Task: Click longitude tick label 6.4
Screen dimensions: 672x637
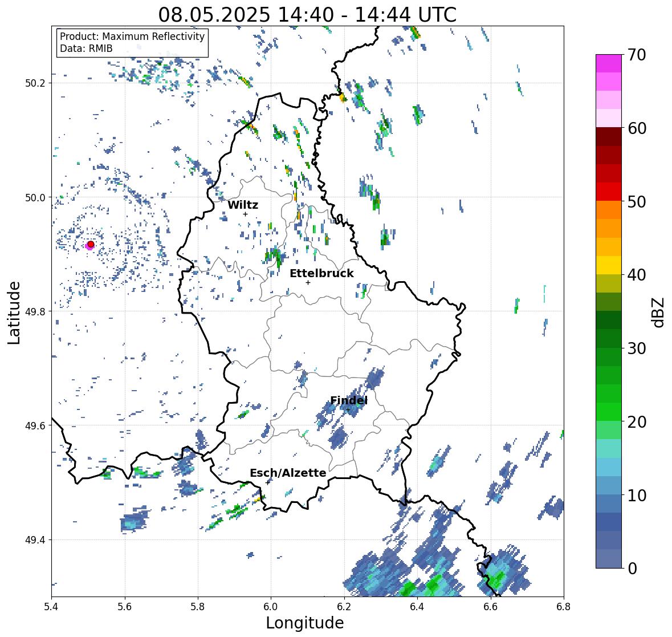Action: [417, 607]
